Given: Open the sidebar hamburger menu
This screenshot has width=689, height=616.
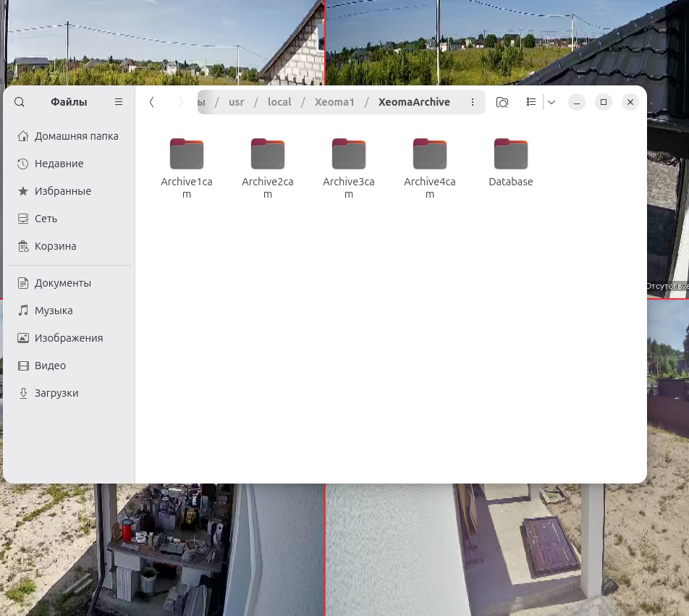Looking at the screenshot, I should coord(119,102).
